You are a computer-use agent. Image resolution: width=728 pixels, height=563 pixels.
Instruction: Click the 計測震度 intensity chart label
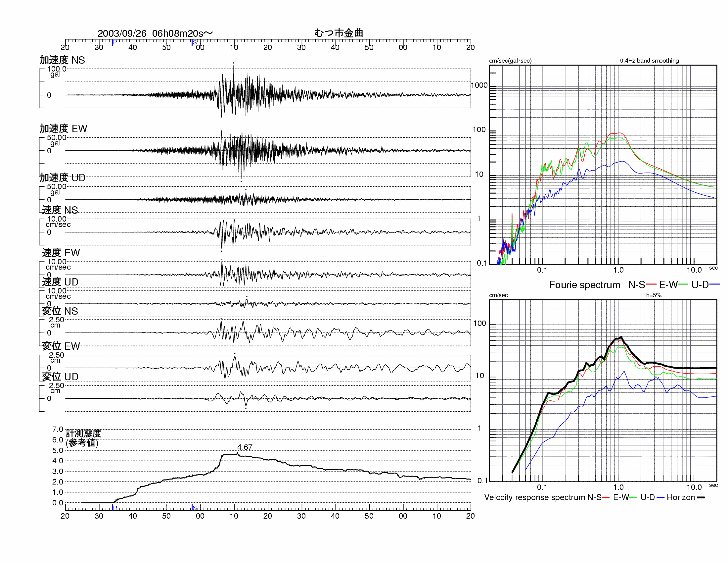(x=83, y=433)
